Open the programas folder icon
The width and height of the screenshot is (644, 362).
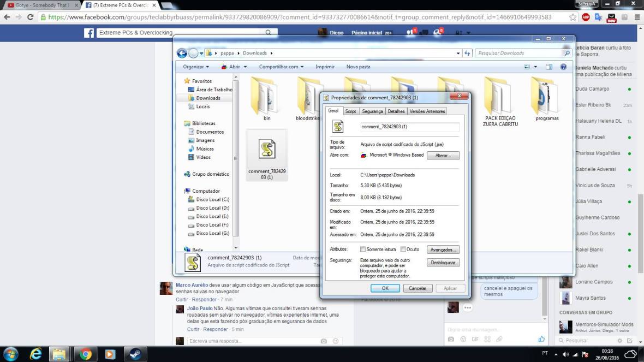click(546, 97)
